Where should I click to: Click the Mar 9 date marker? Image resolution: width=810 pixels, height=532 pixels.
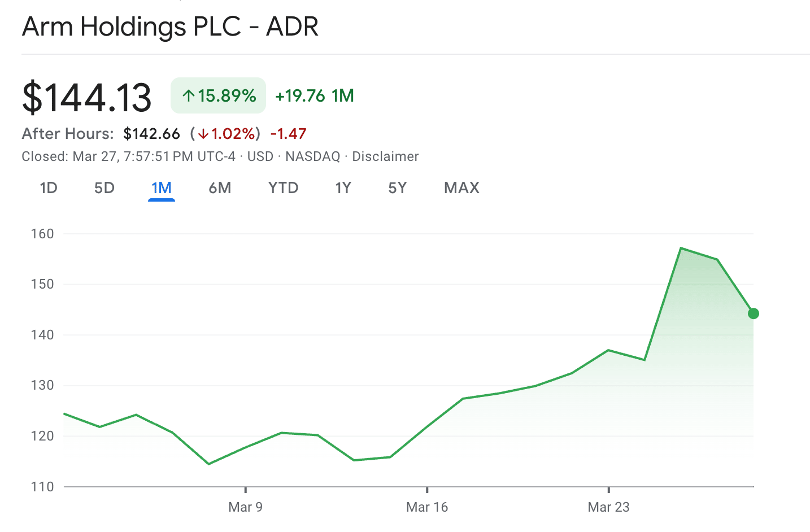coord(245,507)
